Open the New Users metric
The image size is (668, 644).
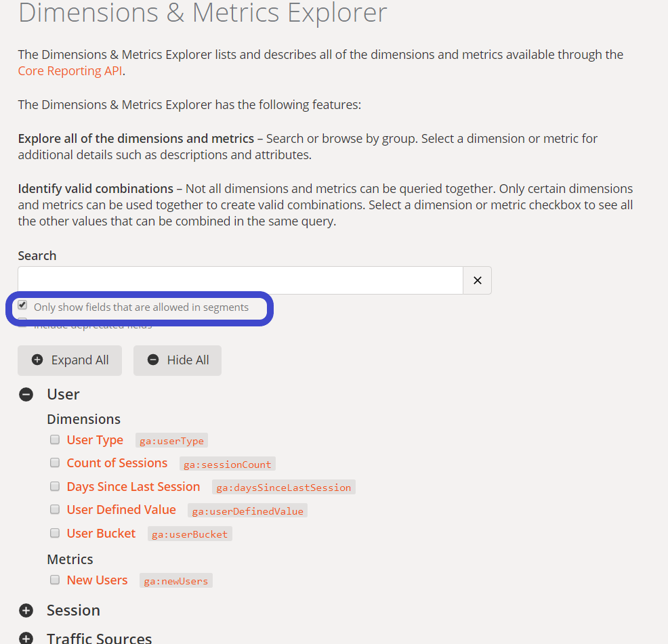point(97,580)
